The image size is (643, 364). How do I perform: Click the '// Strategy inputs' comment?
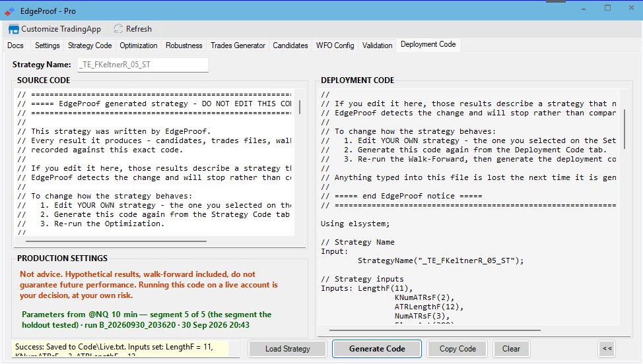pyautogui.click(x=362, y=279)
